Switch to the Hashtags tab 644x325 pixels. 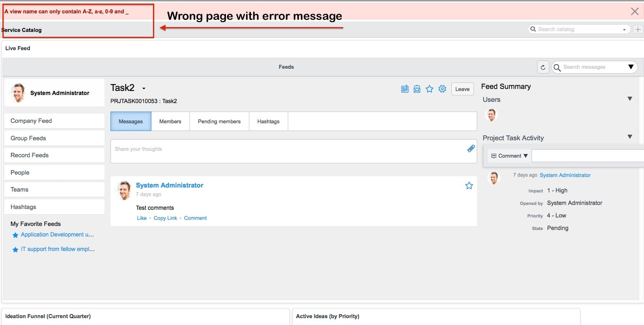coord(268,121)
